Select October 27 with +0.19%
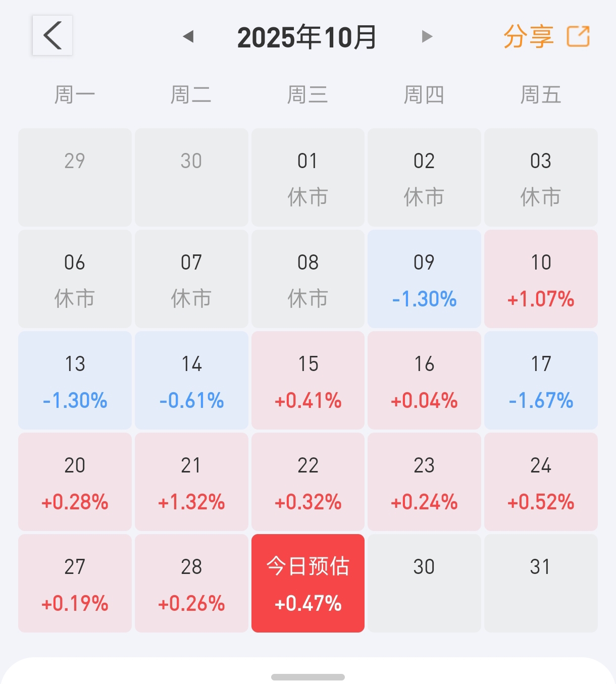Screen dimensions: 616x684 pyautogui.click(x=75, y=583)
